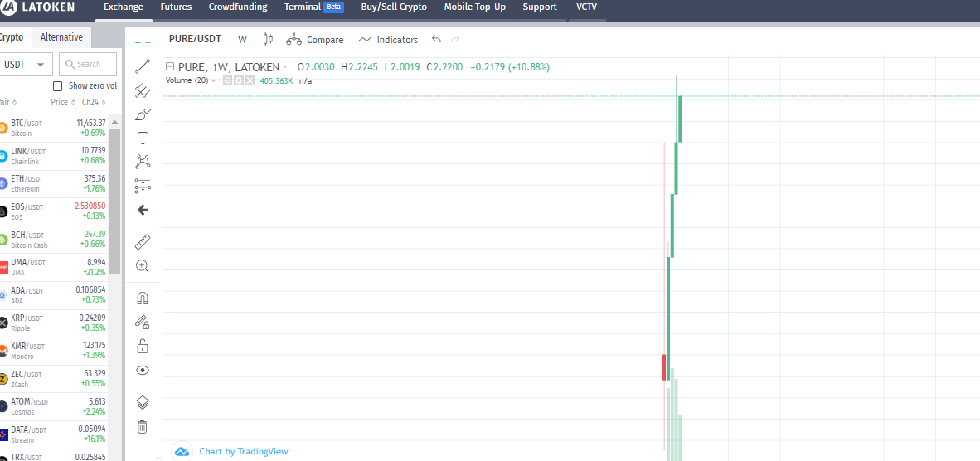Toggle hide all drawings eye icon
This screenshot has width=980, height=461.
(x=143, y=370)
